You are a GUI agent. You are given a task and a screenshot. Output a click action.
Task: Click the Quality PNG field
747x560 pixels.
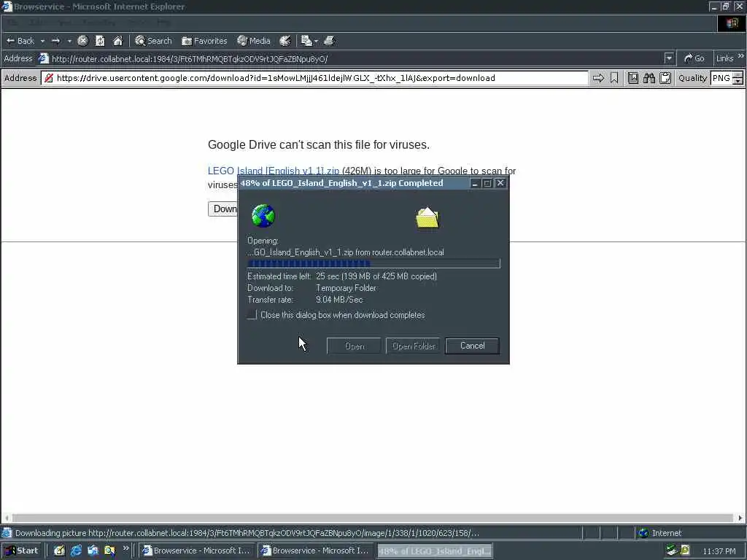(x=721, y=78)
